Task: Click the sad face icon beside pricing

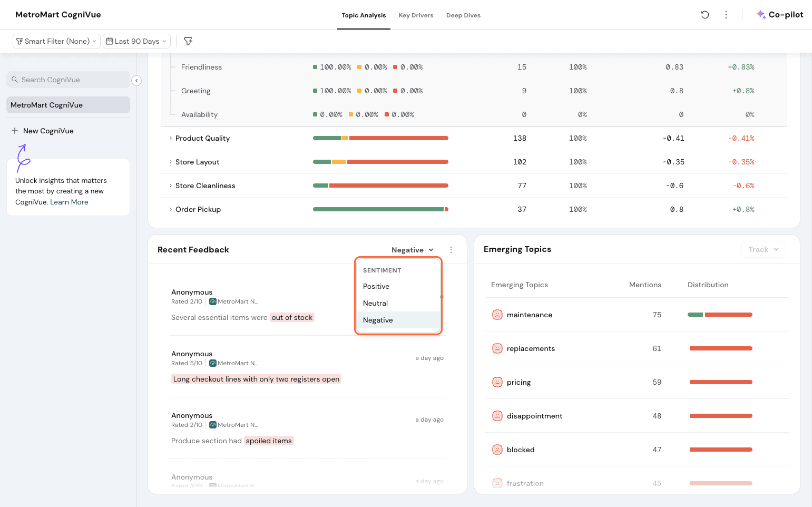Action: 497,382
